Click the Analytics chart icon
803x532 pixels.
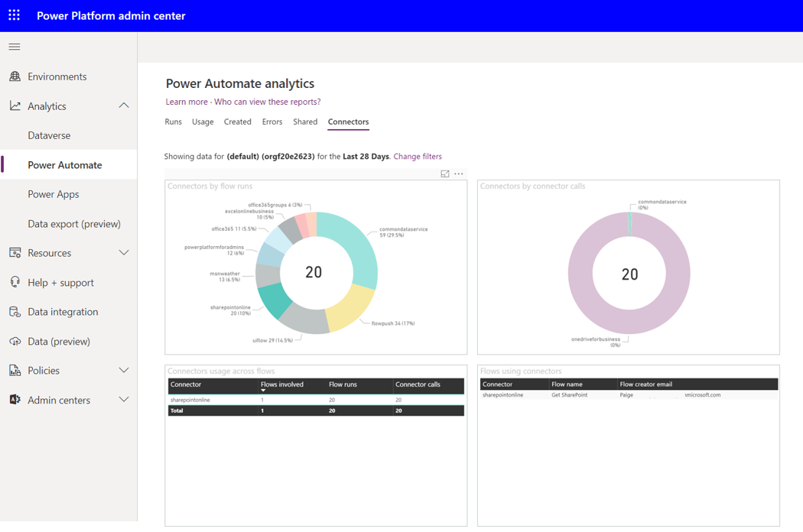[16, 105]
